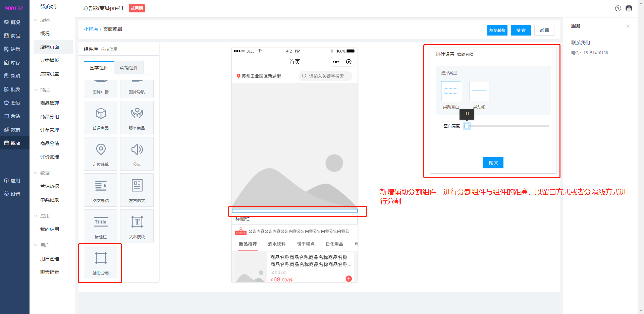This screenshot has height=314, width=644.
Task: Select the 辅助线 type option
Action: [x=479, y=91]
